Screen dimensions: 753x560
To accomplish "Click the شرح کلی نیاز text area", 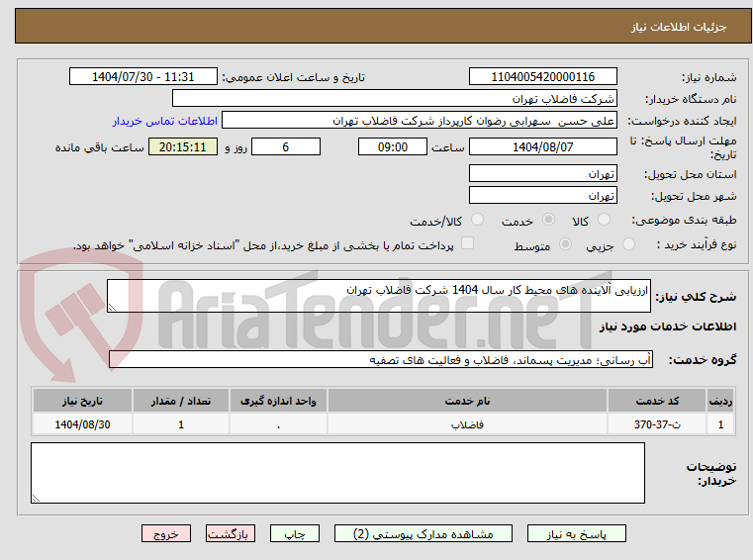I will tap(379, 296).
